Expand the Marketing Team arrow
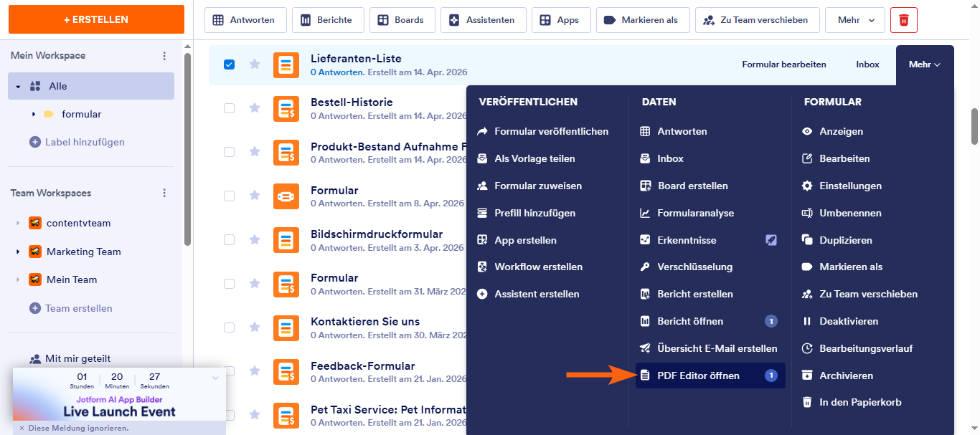Screen dimensions: 980x435 18,252
